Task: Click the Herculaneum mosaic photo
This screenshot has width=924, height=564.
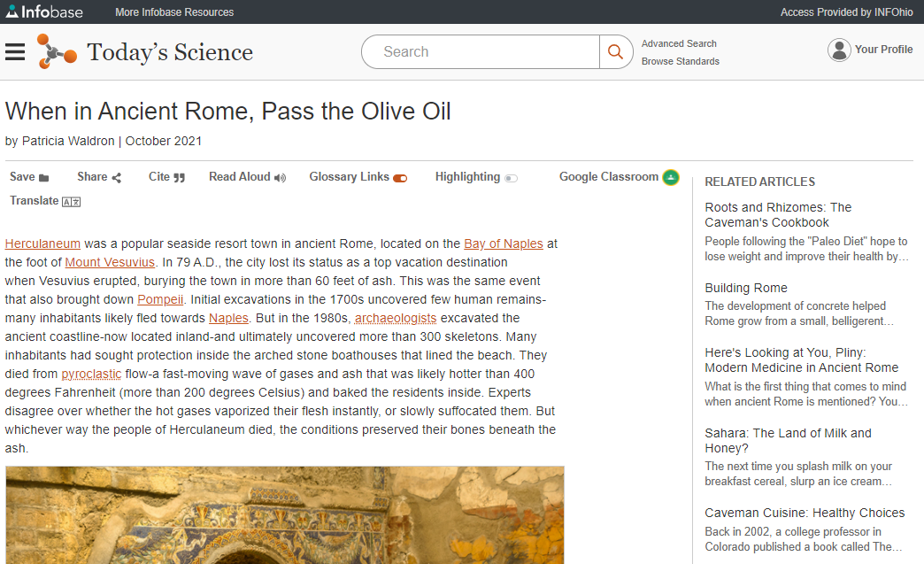Action: (285, 515)
